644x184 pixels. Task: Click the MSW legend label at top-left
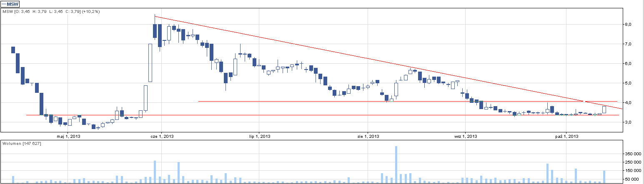(x=11, y=4)
